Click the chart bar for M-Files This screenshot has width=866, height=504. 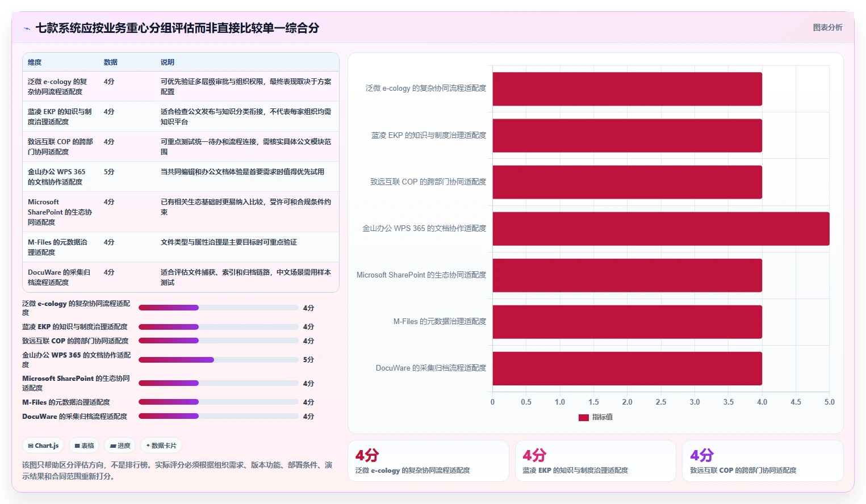(x=627, y=322)
